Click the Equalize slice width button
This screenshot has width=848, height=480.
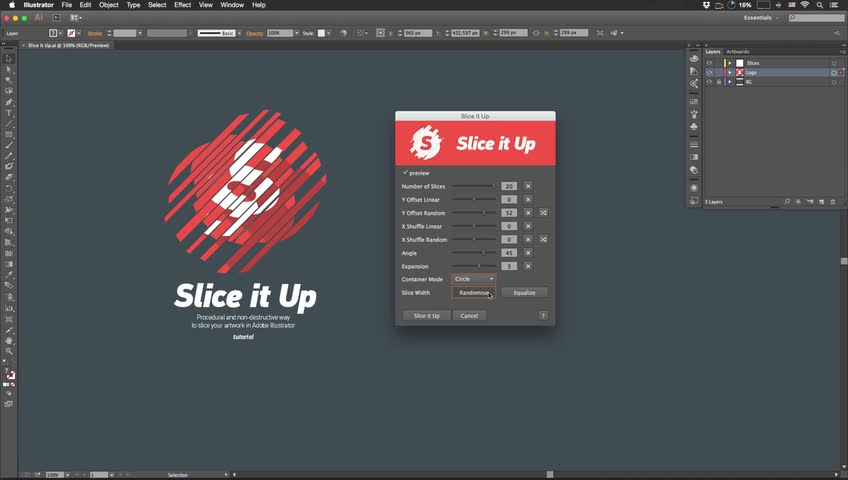coord(524,292)
